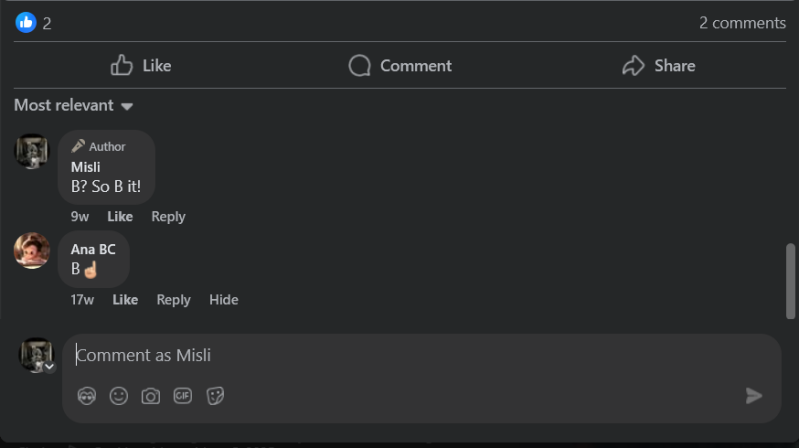
Task: Open the avatar sticker picker icon
Action: (x=87, y=396)
